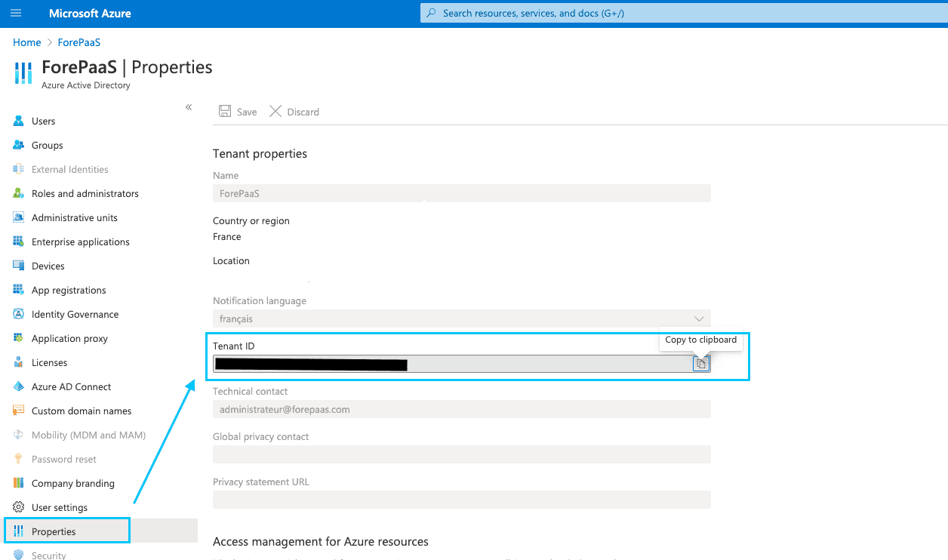This screenshot has width=948, height=560.
Task: Click the Custom domain names icon
Action: pos(19,411)
